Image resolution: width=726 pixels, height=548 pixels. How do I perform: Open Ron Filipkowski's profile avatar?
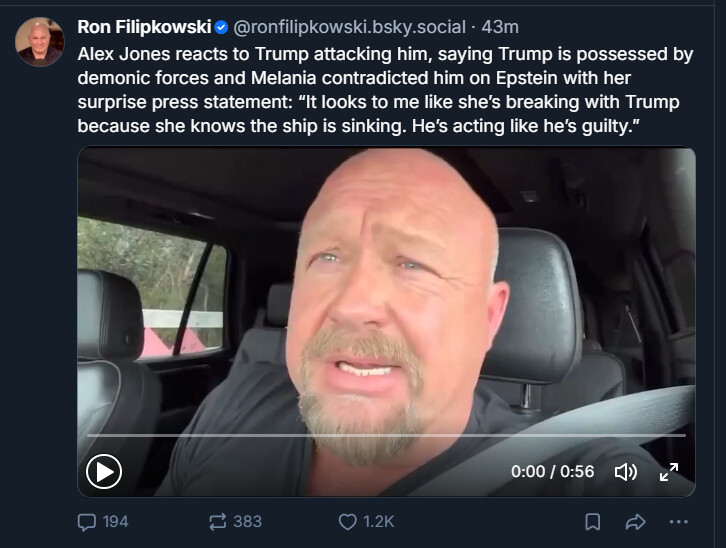pos(40,42)
